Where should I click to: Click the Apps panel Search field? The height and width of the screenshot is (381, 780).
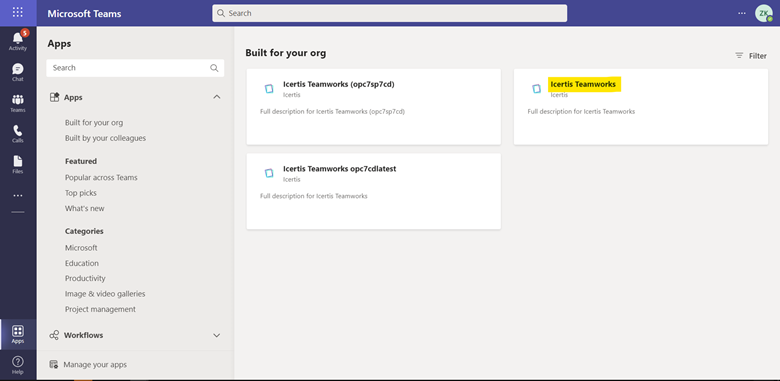[x=135, y=68]
